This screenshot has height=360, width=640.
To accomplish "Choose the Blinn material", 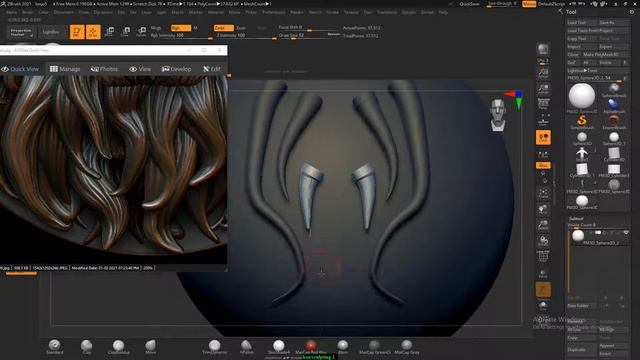I will tap(343, 347).
